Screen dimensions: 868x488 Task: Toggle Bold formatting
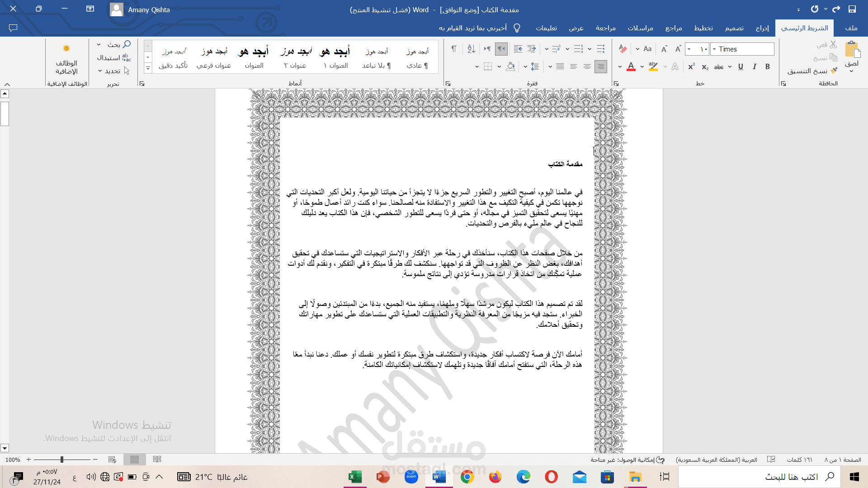click(x=768, y=66)
